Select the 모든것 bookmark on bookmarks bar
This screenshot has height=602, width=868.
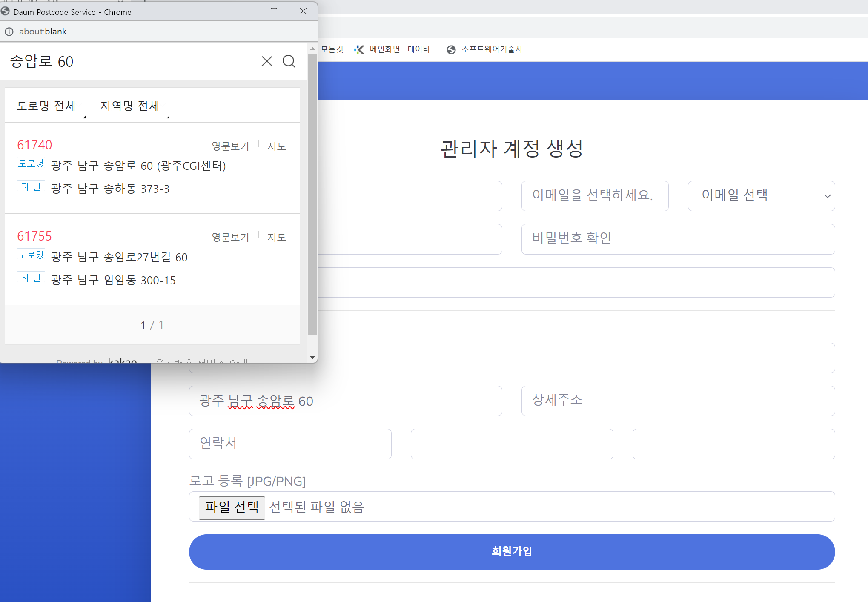[332, 49]
